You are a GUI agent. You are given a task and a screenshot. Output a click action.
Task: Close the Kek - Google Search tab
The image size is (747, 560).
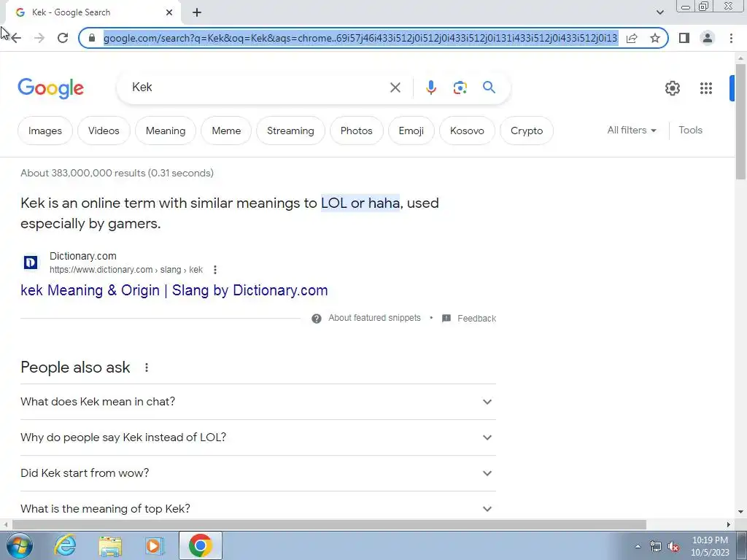click(169, 12)
